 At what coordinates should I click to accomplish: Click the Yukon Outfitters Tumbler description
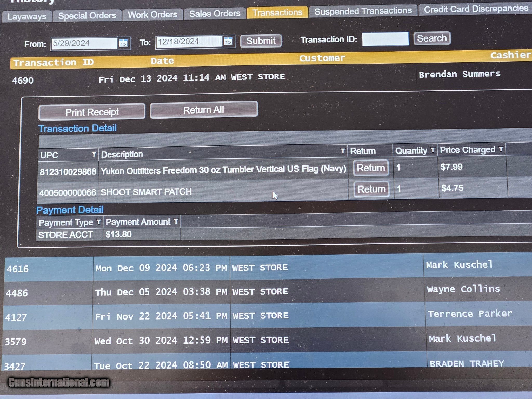click(223, 170)
